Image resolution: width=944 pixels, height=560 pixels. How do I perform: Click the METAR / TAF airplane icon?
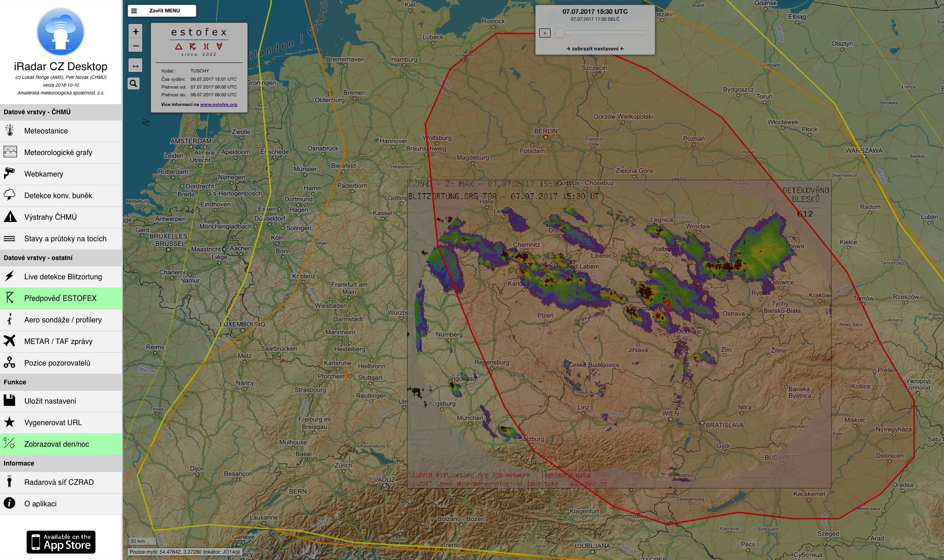pos(10,341)
